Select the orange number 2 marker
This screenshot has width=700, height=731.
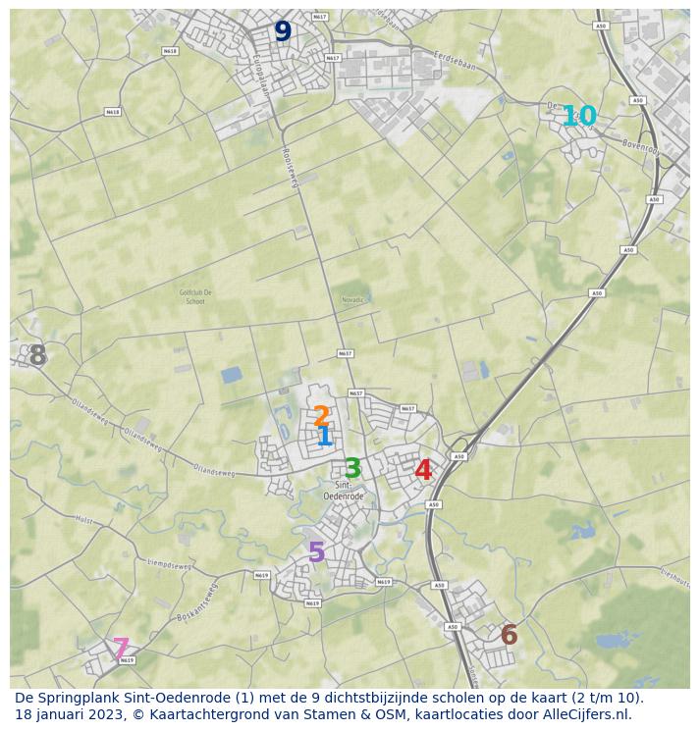321,417
